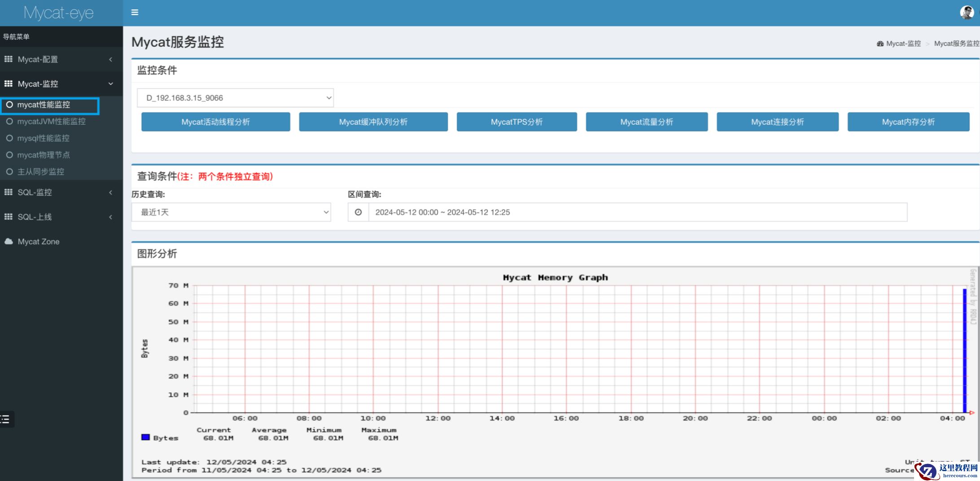Select the mycatJVM性能监控 circle item

pos(9,122)
